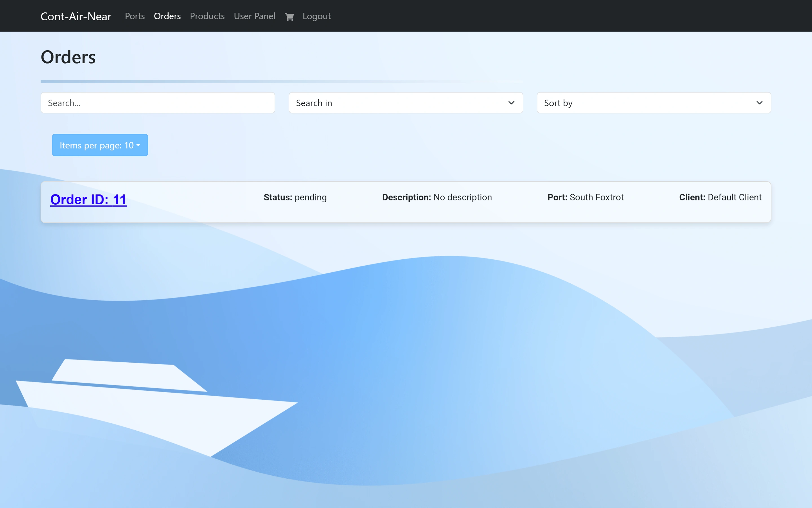Focus the Search... input field
The width and height of the screenshot is (812, 508).
pos(158,103)
